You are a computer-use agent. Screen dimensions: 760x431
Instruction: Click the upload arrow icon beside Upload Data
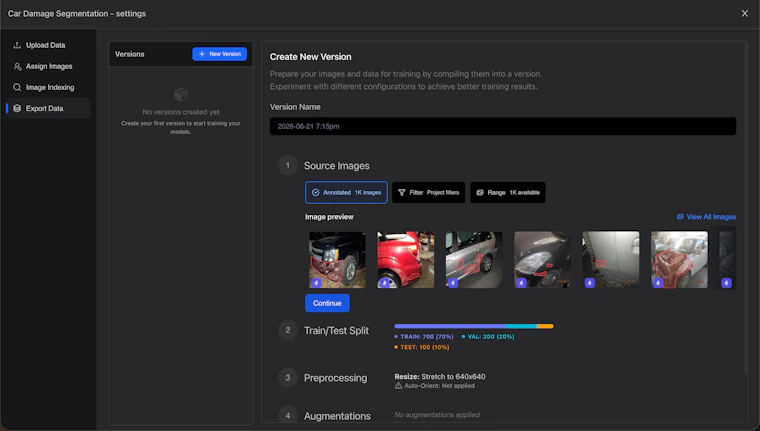point(17,45)
